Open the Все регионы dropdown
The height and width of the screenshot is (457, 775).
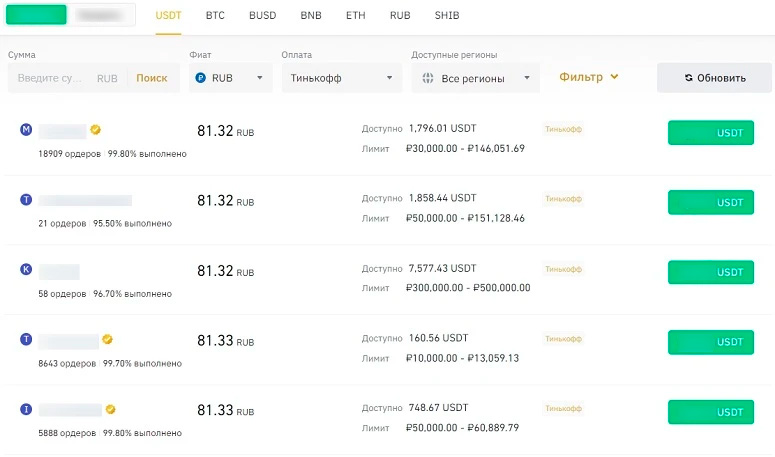[x=475, y=78]
